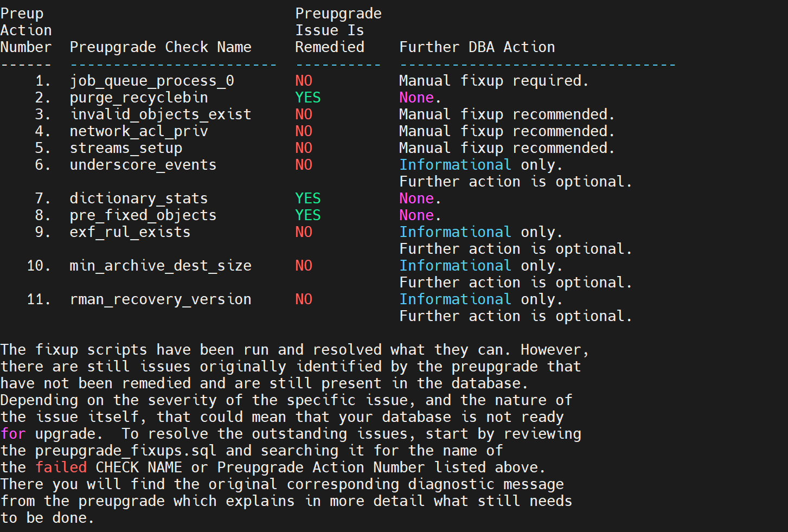This screenshot has height=532, width=788.
Task: Click "Manual fixup required." text
Action: (x=494, y=81)
